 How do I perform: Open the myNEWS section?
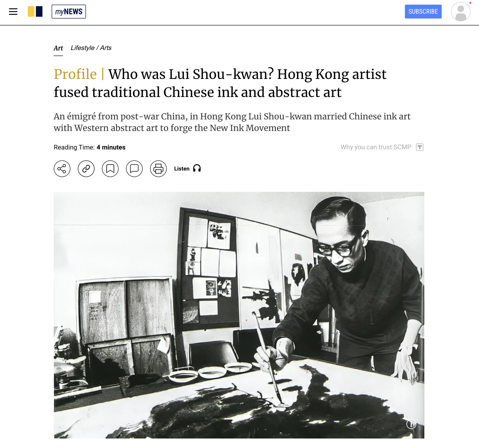click(x=69, y=11)
